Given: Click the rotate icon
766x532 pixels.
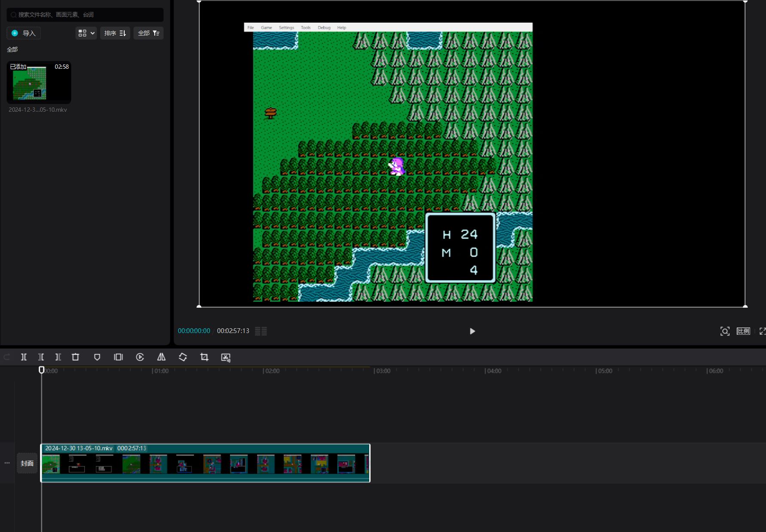Looking at the screenshot, I should coord(183,357).
